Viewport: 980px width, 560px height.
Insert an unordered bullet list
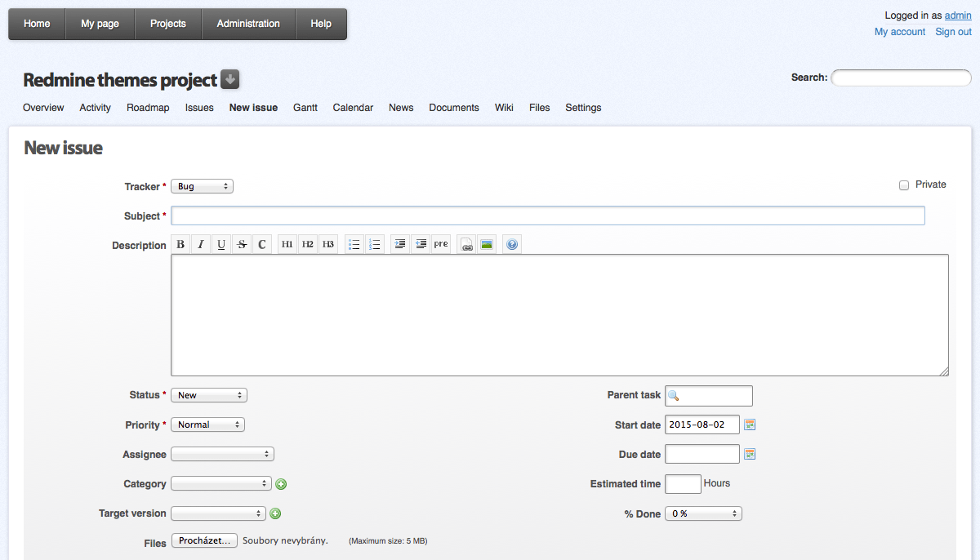pyautogui.click(x=354, y=244)
